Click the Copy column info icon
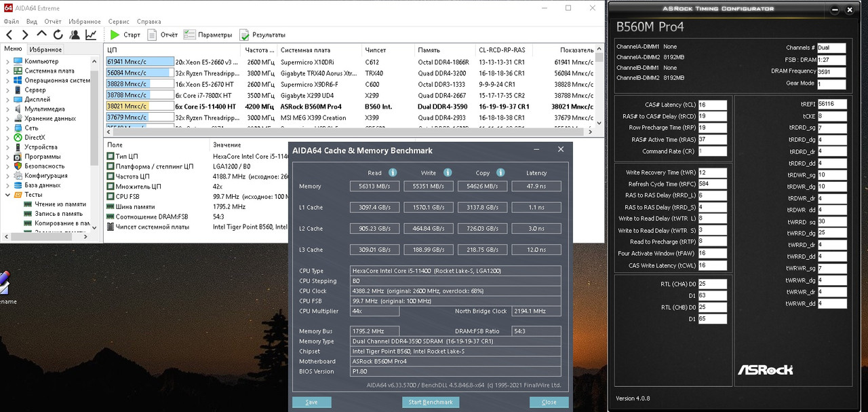This screenshot has height=412, width=868. pos(500,172)
